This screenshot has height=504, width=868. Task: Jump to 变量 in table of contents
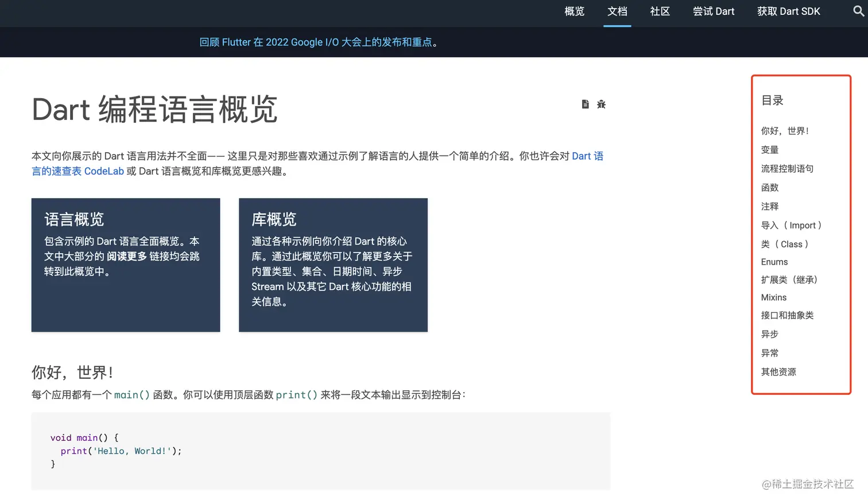point(770,150)
